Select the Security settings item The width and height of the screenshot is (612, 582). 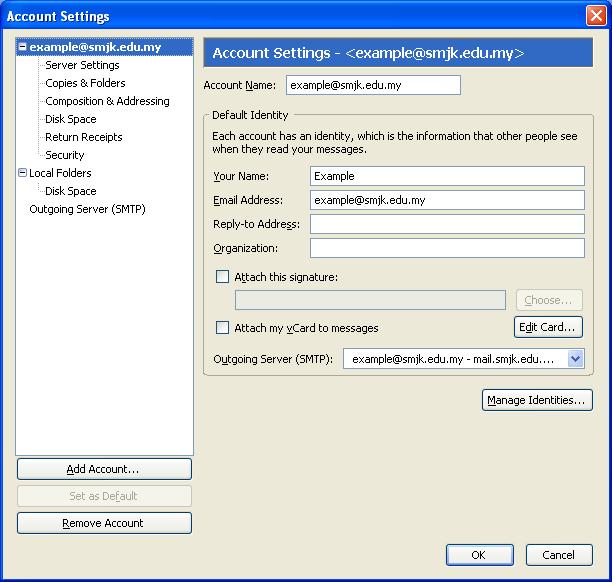tap(65, 155)
